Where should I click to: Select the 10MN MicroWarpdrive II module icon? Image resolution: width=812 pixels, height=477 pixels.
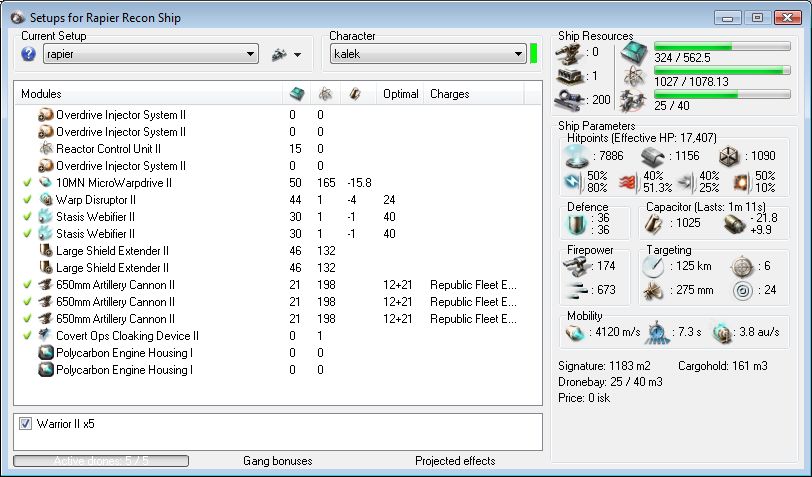point(46,183)
